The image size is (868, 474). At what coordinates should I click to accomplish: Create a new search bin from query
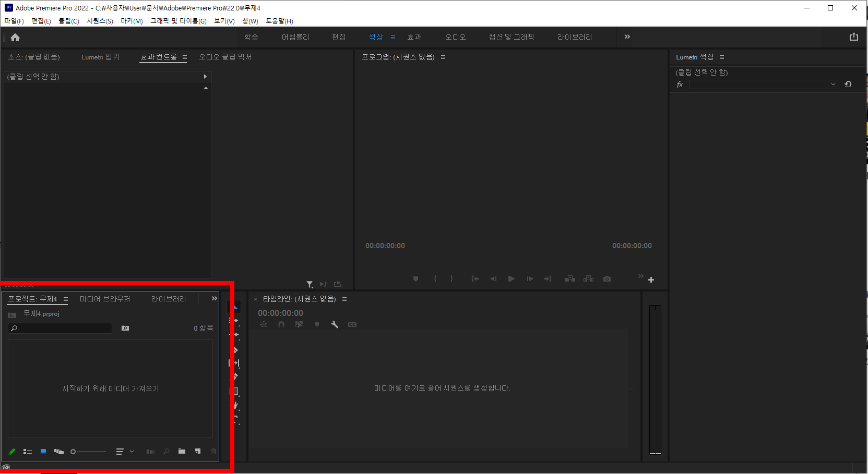click(125, 328)
